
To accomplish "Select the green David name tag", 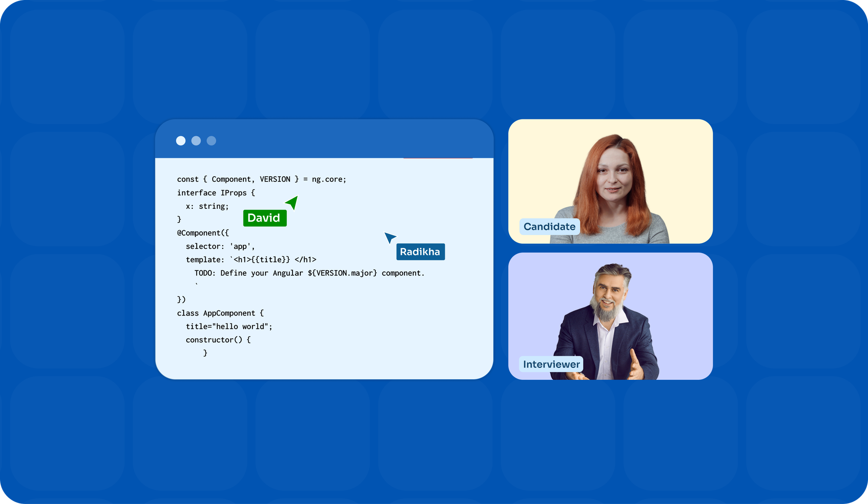I will pos(265,218).
